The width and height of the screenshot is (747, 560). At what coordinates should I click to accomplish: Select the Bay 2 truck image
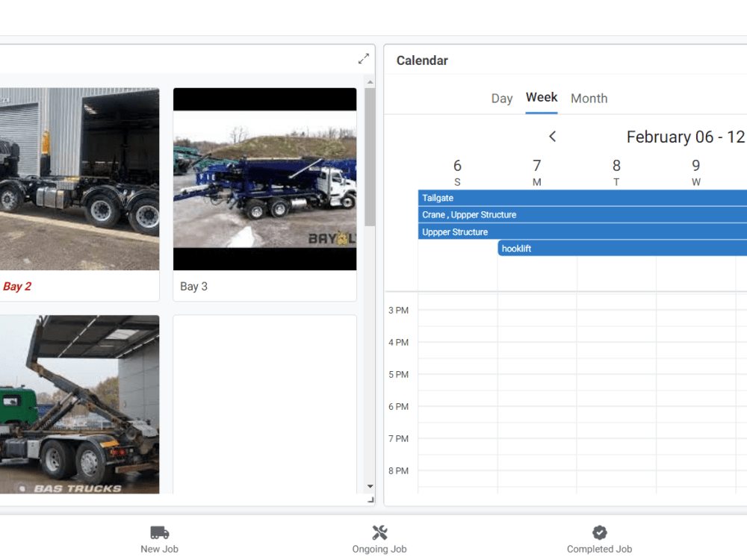pos(80,179)
